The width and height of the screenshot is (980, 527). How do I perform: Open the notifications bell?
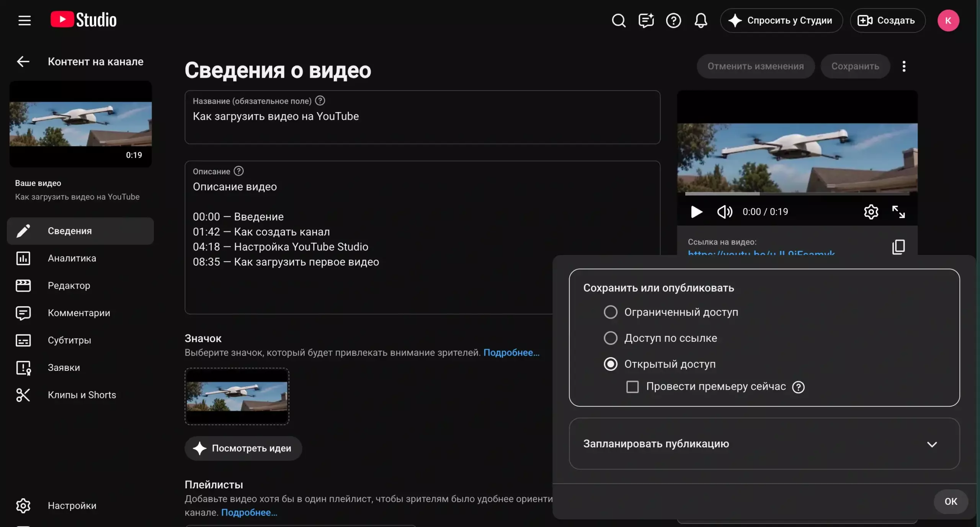pyautogui.click(x=701, y=20)
